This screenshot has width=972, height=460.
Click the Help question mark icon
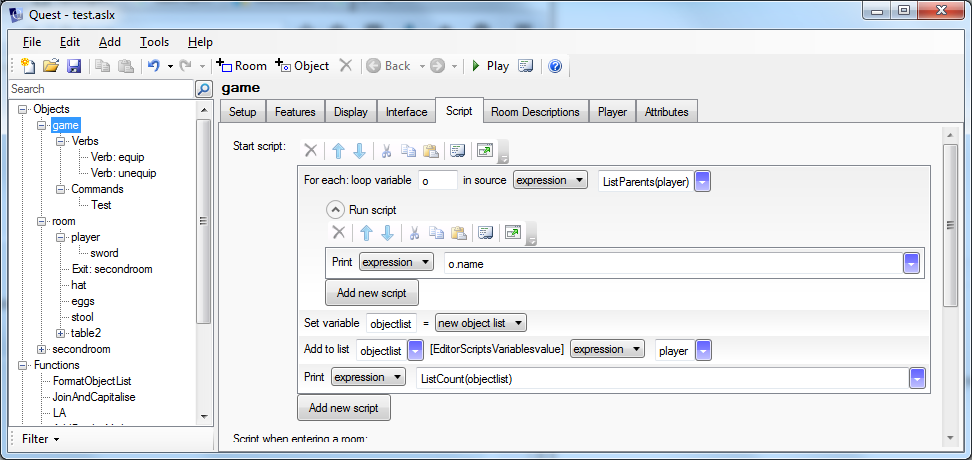click(x=555, y=66)
